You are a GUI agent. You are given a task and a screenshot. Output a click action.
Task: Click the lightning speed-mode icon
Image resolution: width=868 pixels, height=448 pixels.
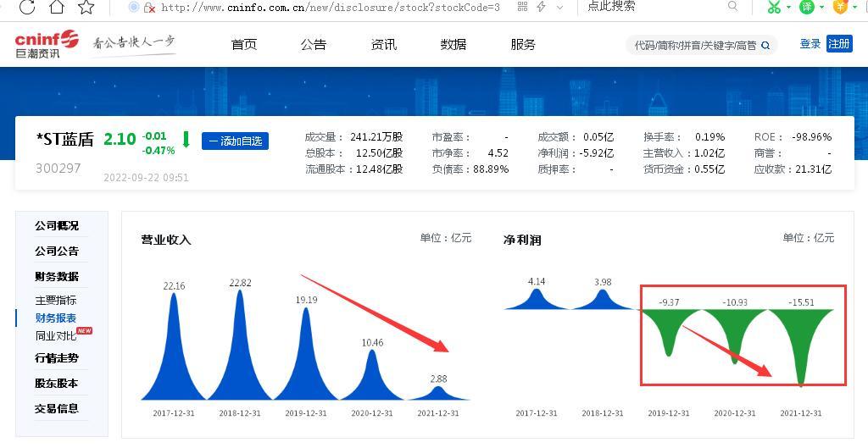[542, 7]
